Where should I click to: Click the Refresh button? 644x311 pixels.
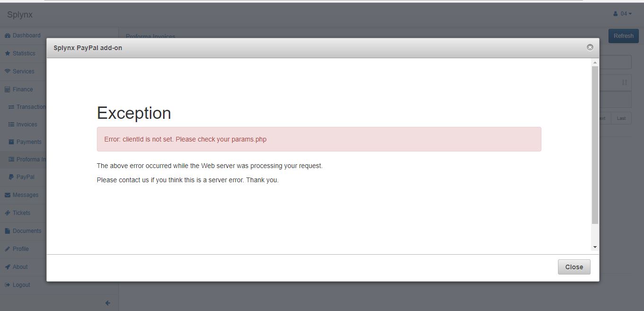pyautogui.click(x=623, y=36)
